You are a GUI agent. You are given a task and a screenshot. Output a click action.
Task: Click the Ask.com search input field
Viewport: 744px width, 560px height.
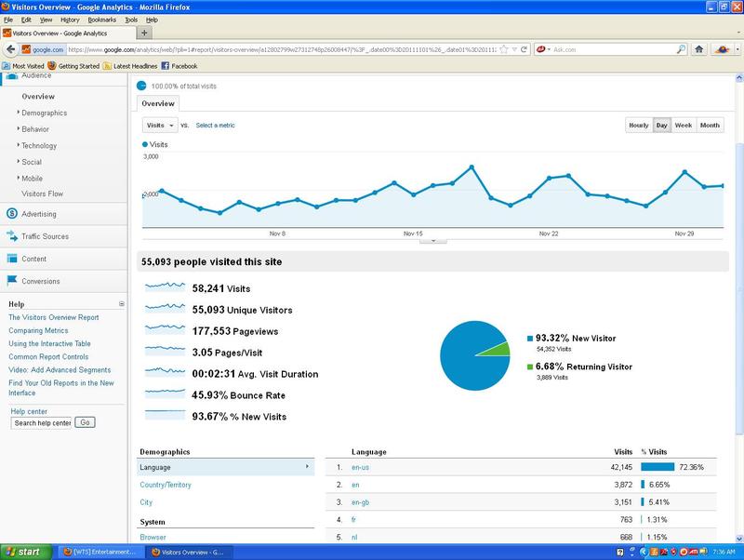tap(613, 49)
